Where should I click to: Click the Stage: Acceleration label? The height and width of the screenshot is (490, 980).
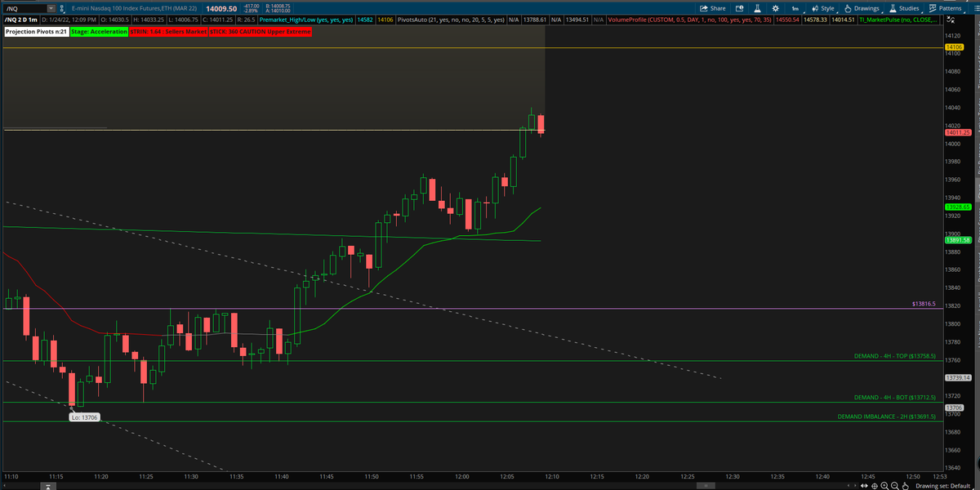(99, 31)
